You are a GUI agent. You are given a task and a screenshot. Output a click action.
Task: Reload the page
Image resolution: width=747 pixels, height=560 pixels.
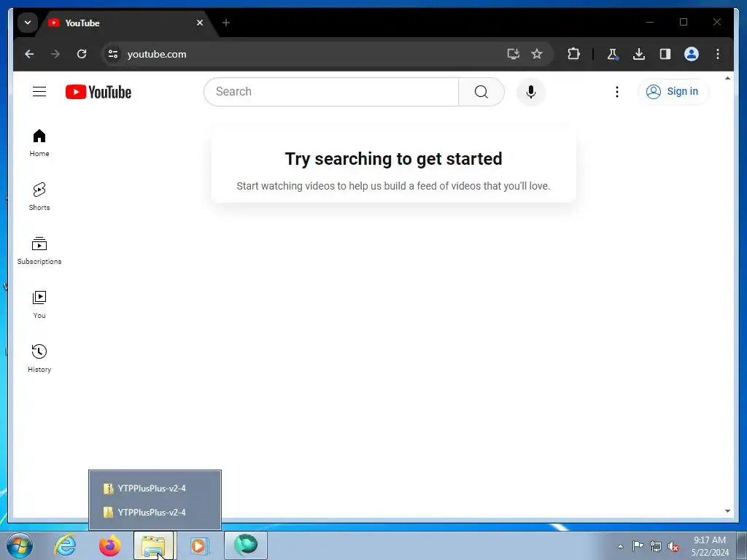coord(82,54)
